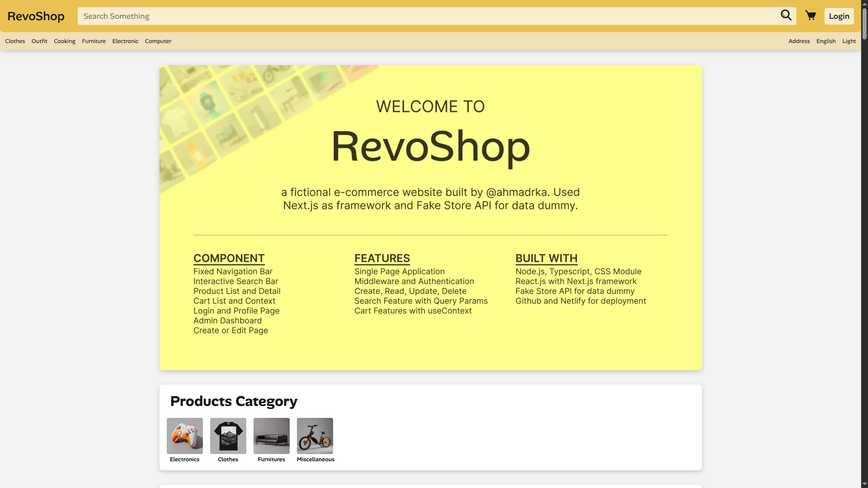Click 'Github and Netlify for deployment' text
The width and height of the screenshot is (868, 488).
pyautogui.click(x=580, y=301)
